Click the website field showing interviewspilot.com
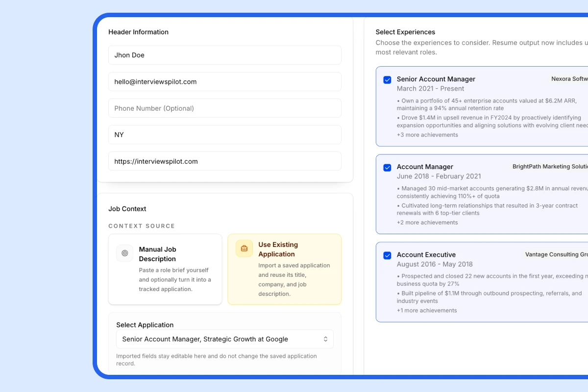Image resolution: width=588 pixels, height=392 pixels. click(224, 161)
